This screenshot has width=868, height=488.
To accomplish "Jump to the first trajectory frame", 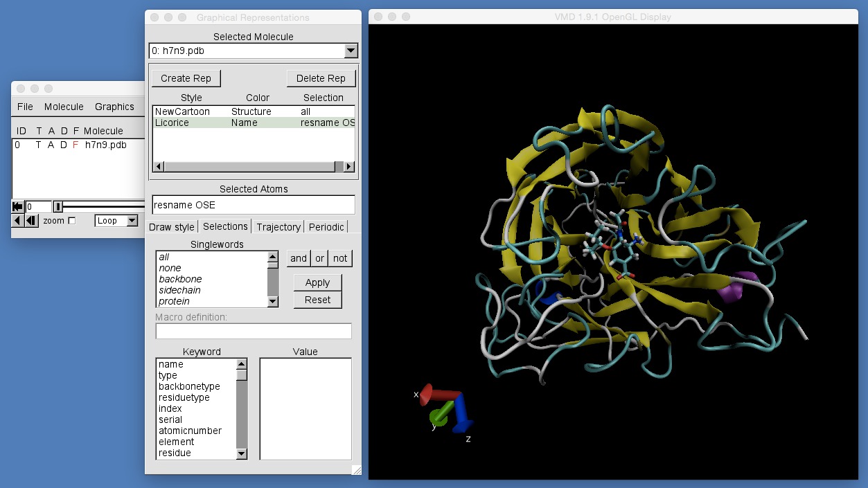I will 17,205.
